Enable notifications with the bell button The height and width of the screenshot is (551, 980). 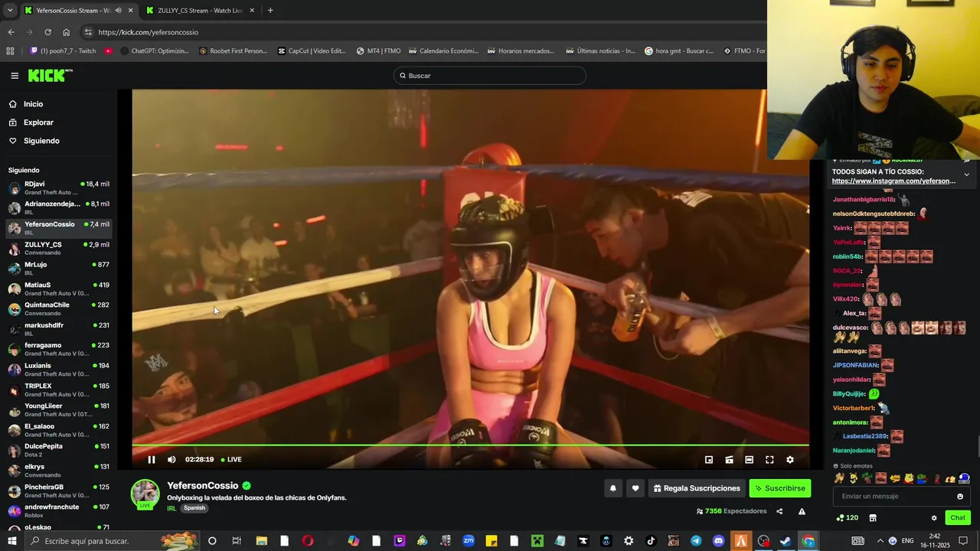[612, 488]
